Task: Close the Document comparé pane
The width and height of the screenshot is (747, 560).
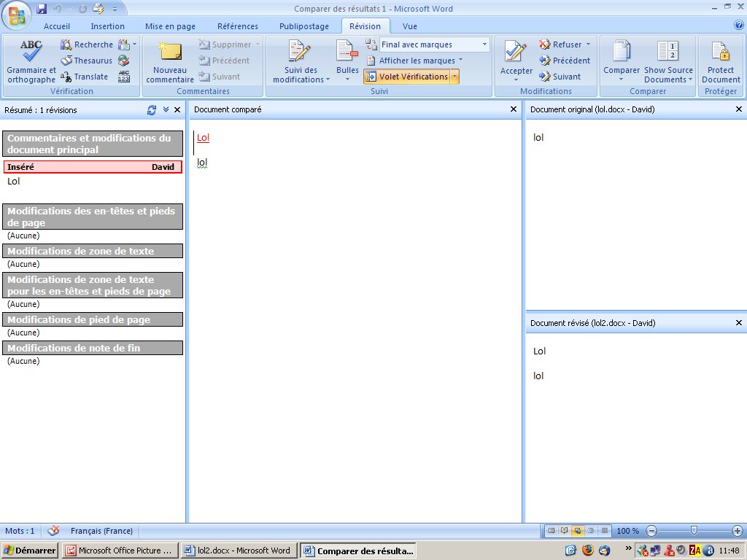Action: 514,109
